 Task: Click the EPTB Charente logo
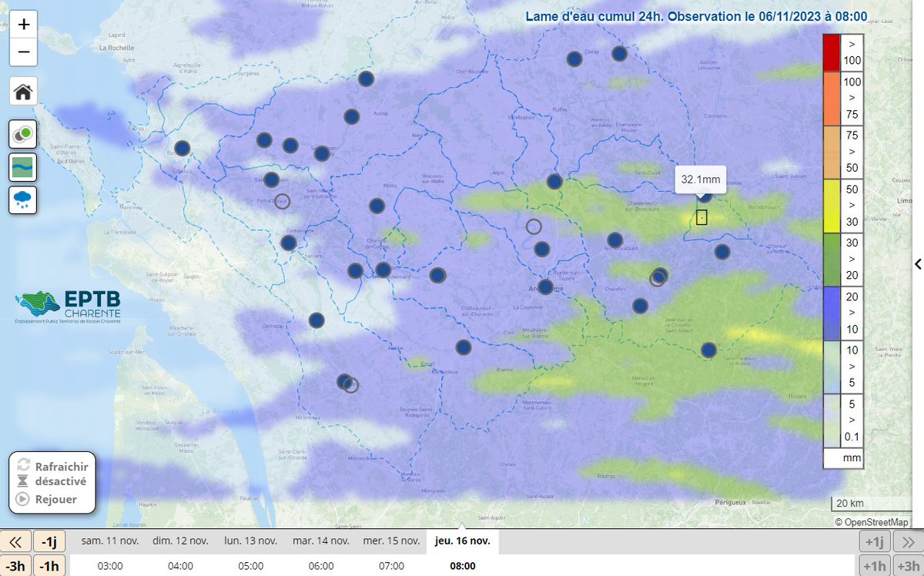click(67, 306)
